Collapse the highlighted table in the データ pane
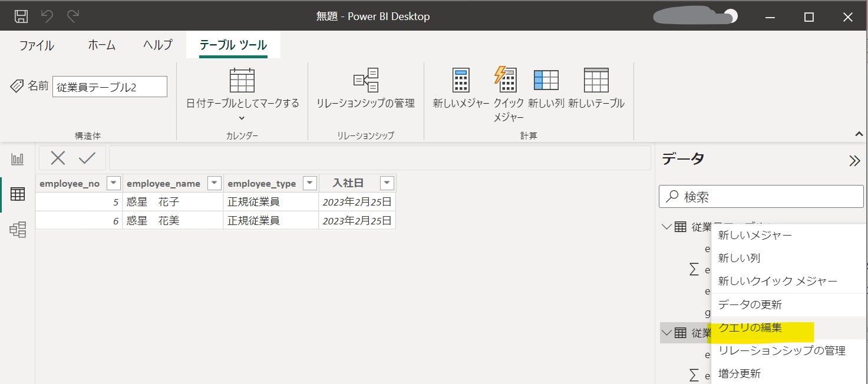The width and height of the screenshot is (868, 384). tap(666, 333)
